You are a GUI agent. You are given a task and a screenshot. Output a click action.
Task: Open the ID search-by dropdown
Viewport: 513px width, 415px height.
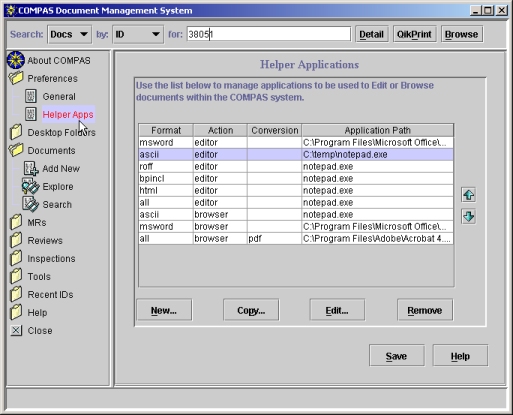[x=138, y=34]
